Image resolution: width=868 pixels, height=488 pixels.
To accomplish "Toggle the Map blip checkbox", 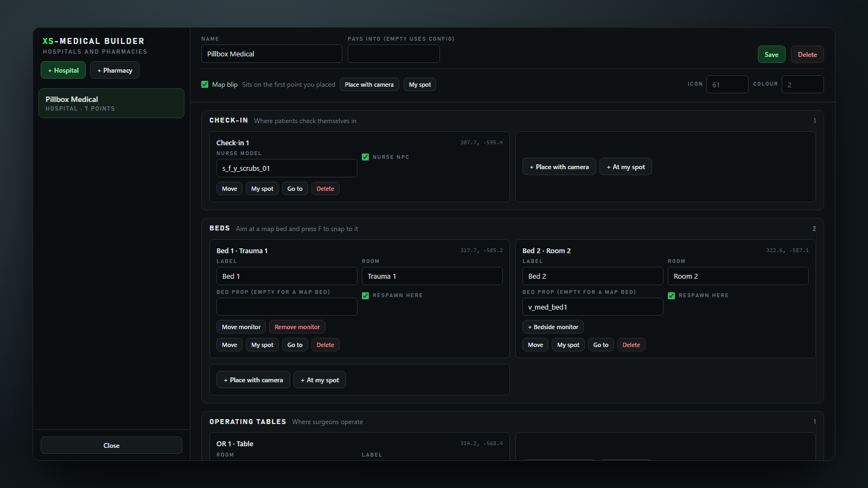I will (x=205, y=84).
